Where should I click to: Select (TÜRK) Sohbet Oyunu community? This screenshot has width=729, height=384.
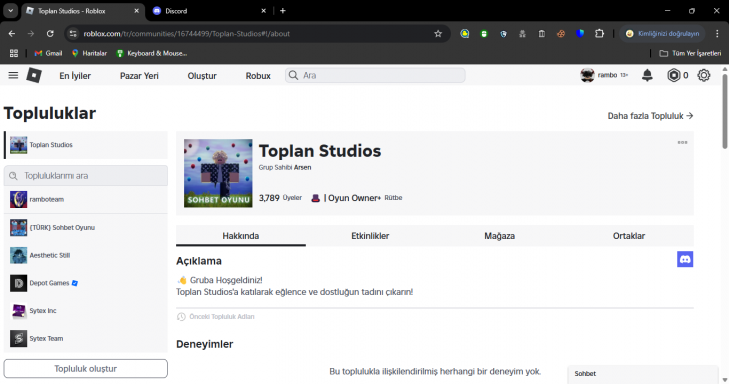[86, 227]
